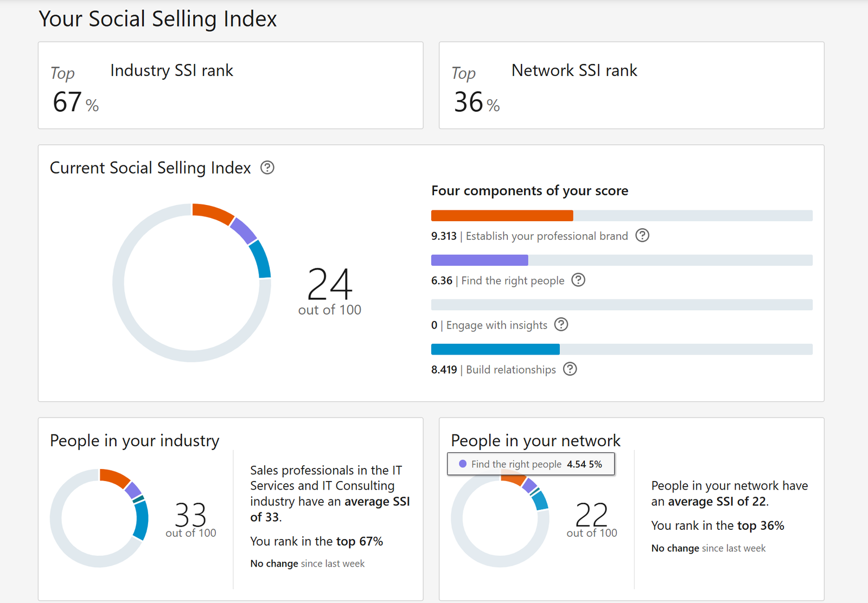Click help icon next to Find the right people
The image size is (868, 603).
point(579,280)
